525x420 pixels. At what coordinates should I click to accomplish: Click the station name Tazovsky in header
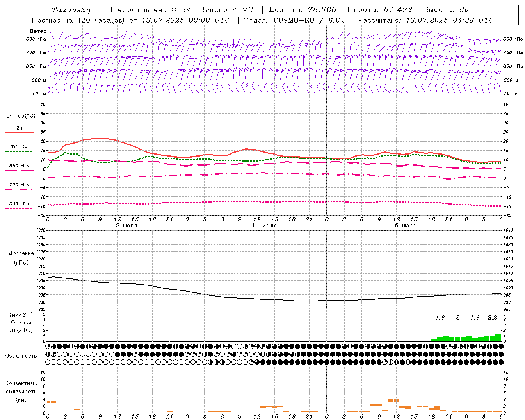pos(71,10)
